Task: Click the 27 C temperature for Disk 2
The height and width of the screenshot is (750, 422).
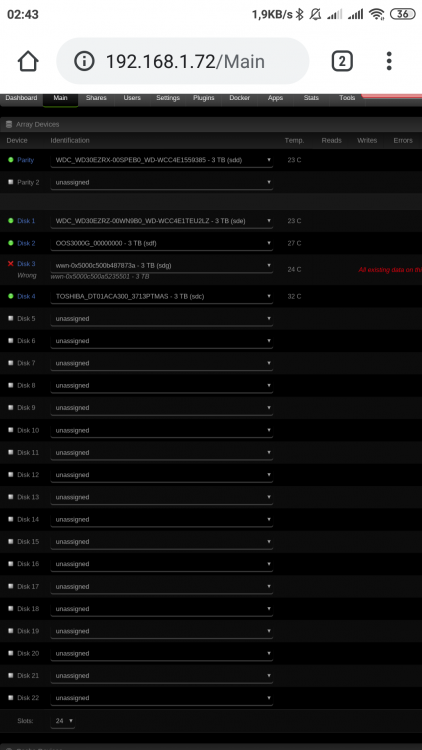Action: (294, 243)
